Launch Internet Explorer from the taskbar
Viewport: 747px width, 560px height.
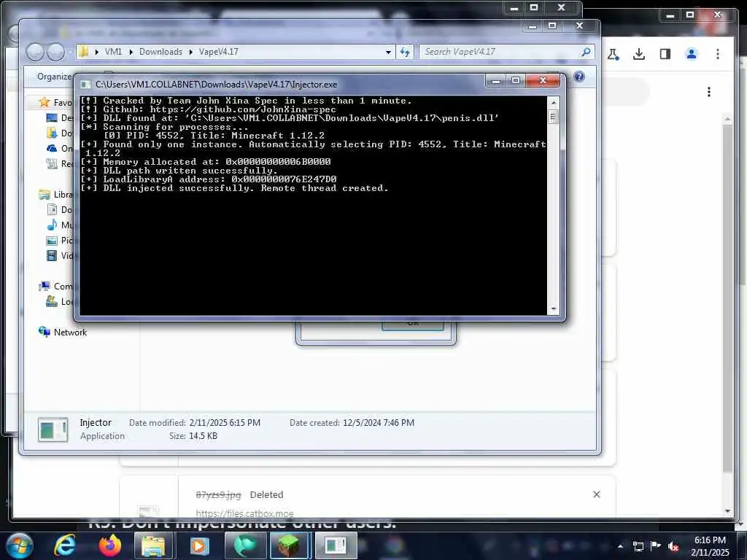pos(65,545)
